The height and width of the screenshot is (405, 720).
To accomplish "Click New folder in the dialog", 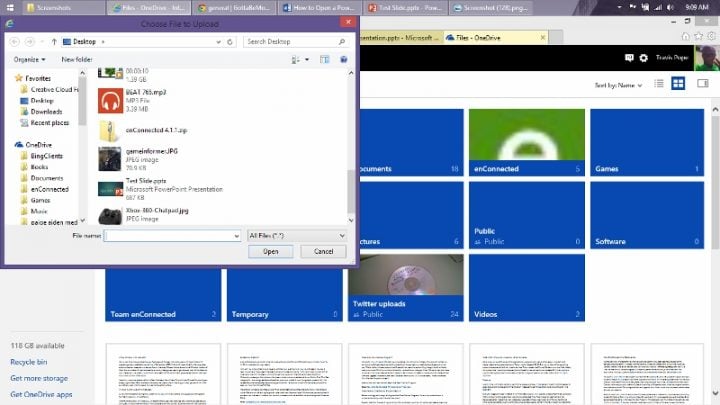I will point(77,60).
